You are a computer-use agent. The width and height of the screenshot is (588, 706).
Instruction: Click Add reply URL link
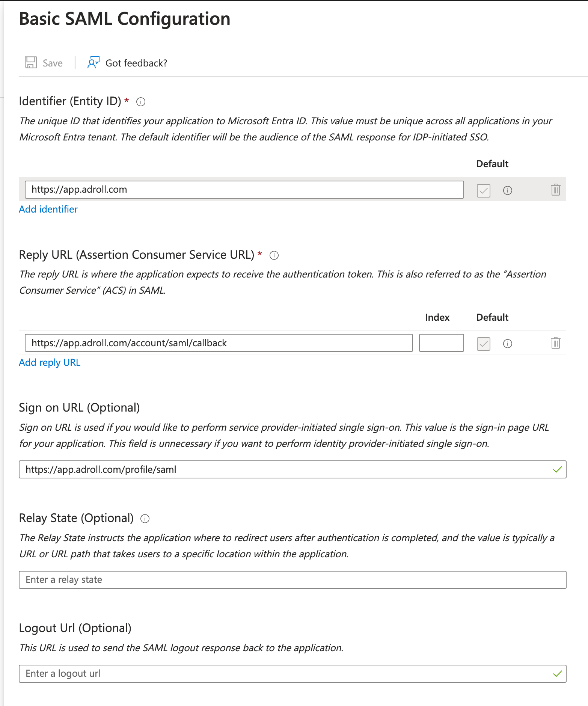tap(50, 362)
